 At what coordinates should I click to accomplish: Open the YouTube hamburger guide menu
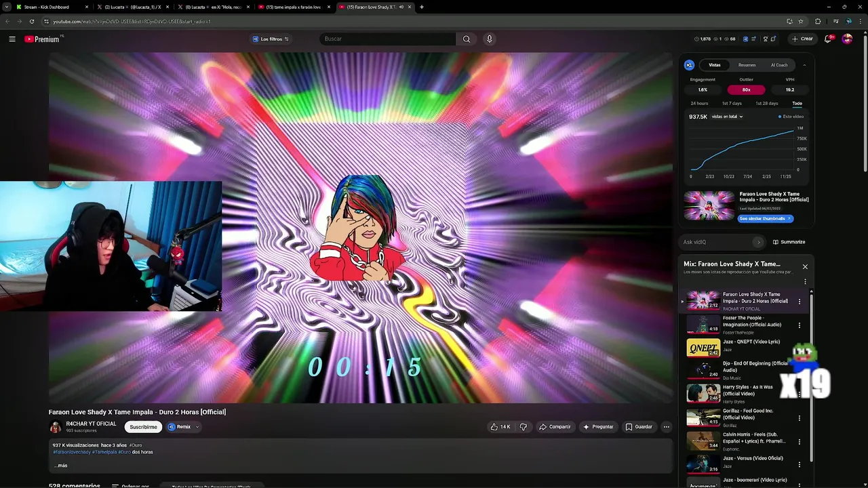[12, 39]
